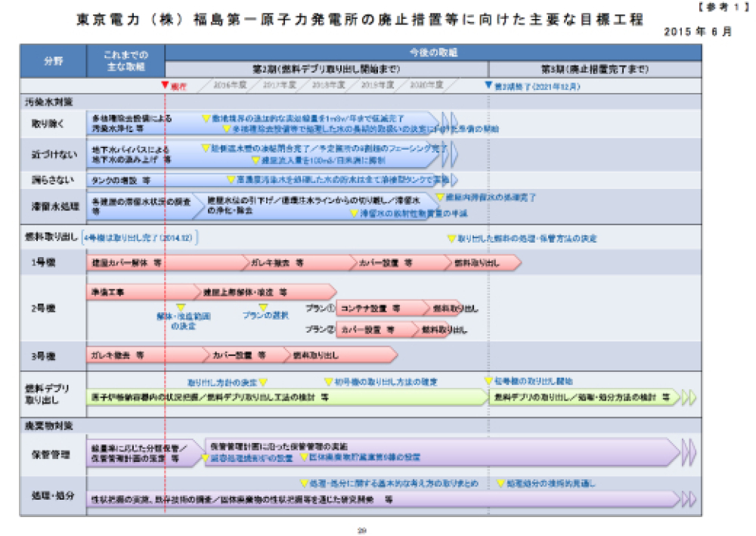The height and width of the screenshot is (536, 756).
Task: Select the 2020年度 year label
Action: [x=426, y=85]
